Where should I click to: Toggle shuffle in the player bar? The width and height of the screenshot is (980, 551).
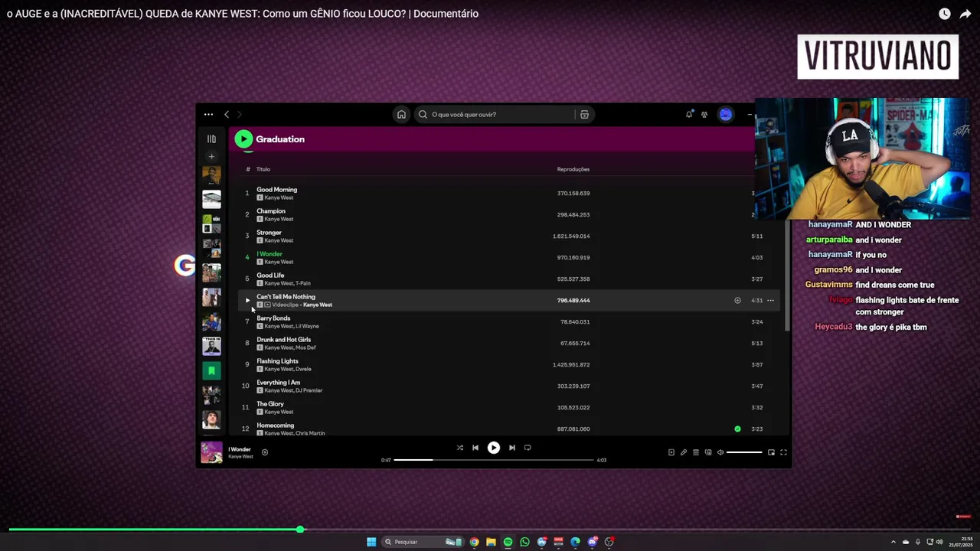click(x=459, y=448)
